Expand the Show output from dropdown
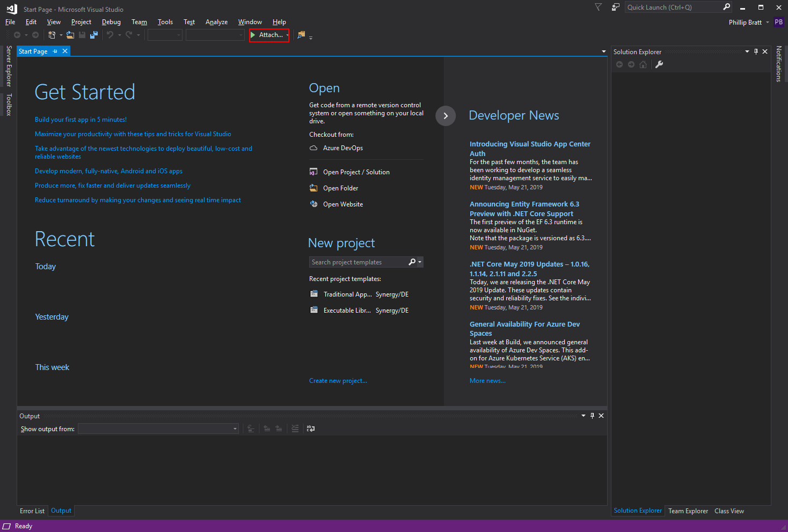The width and height of the screenshot is (788, 532). tap(235, 428)
